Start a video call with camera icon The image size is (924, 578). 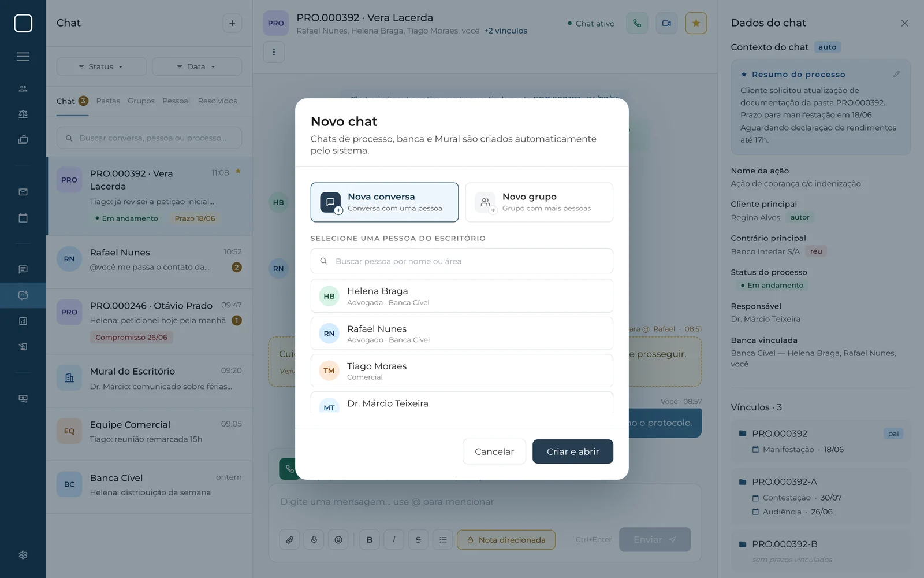click(x=666, y=23)
